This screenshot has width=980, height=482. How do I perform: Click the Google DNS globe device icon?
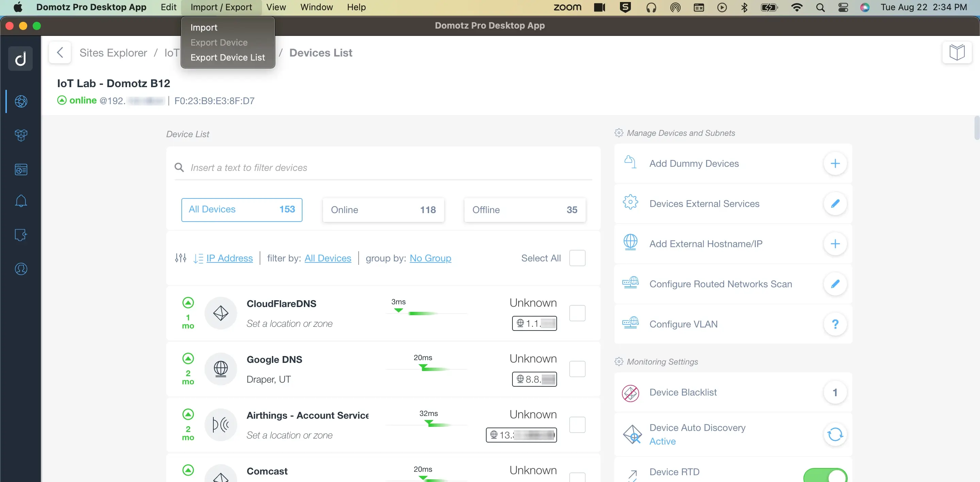[220, 369]
